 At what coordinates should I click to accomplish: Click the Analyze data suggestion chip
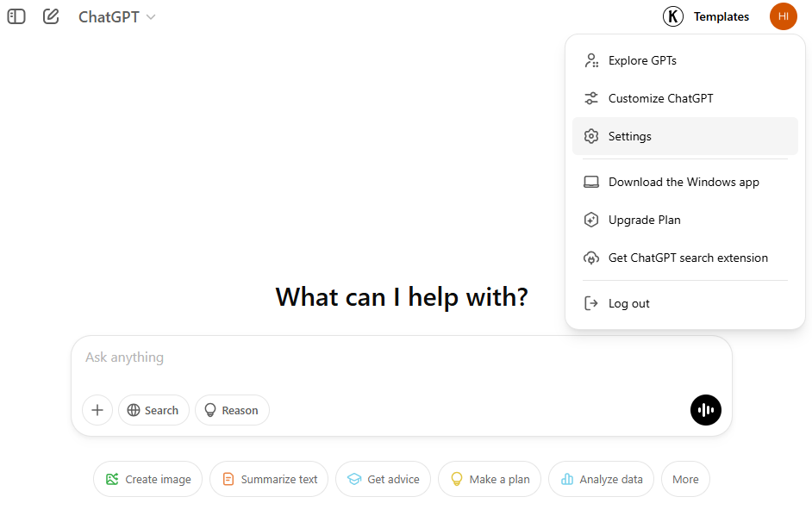(601, 479)
